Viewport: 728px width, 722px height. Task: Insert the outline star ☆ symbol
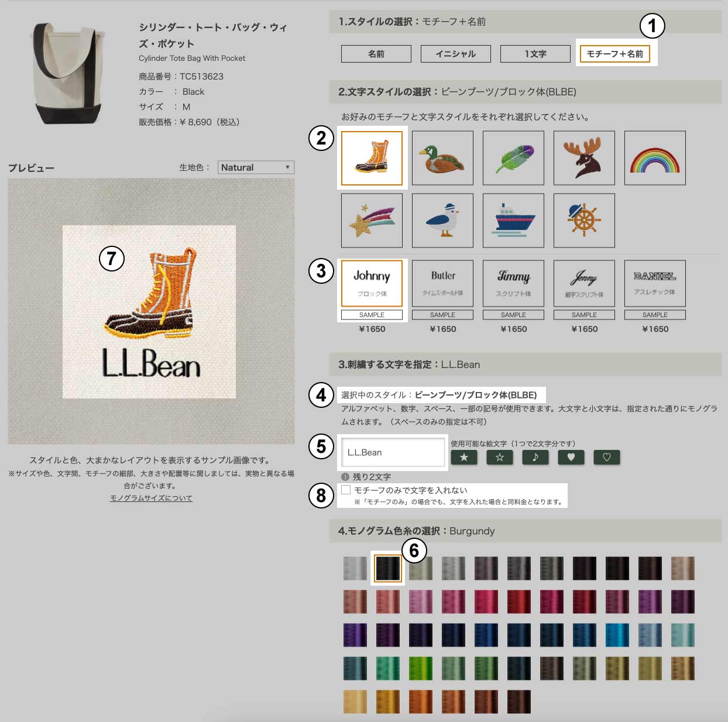pyautogui.click(x=500, y=458)
